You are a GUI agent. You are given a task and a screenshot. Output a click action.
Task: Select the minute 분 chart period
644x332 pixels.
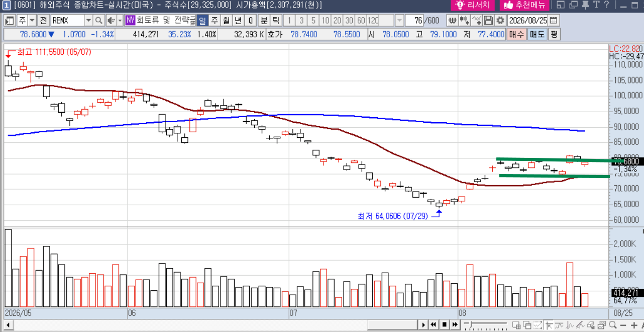[264, 21]
